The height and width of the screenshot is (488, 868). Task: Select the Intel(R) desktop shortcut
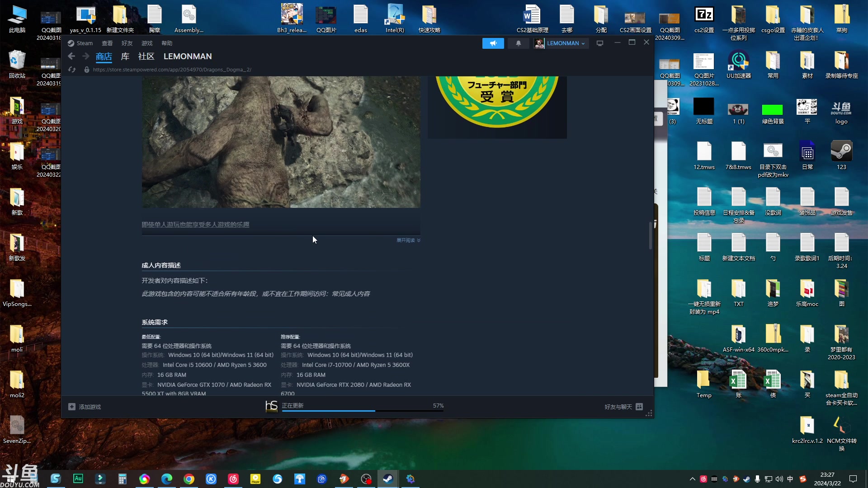(395, 19)
